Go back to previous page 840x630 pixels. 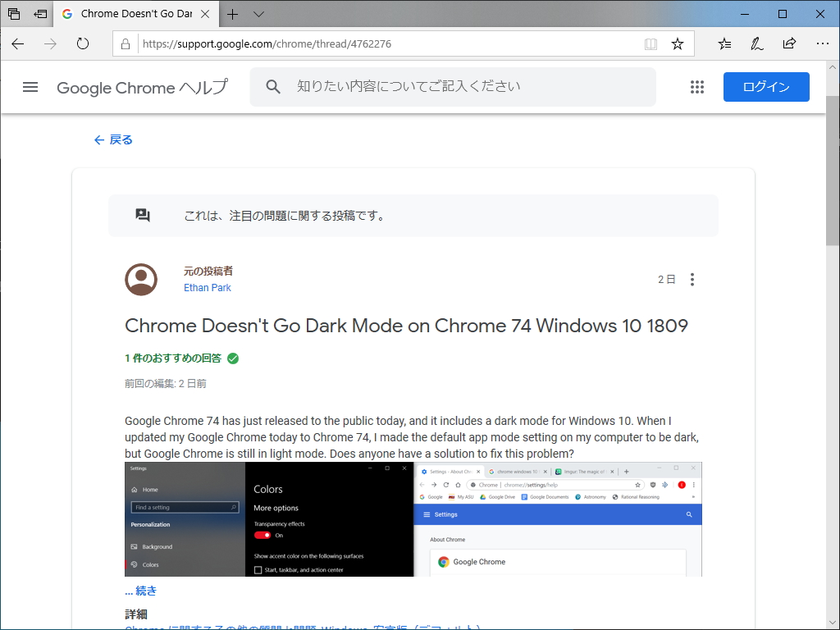(18, 44)
